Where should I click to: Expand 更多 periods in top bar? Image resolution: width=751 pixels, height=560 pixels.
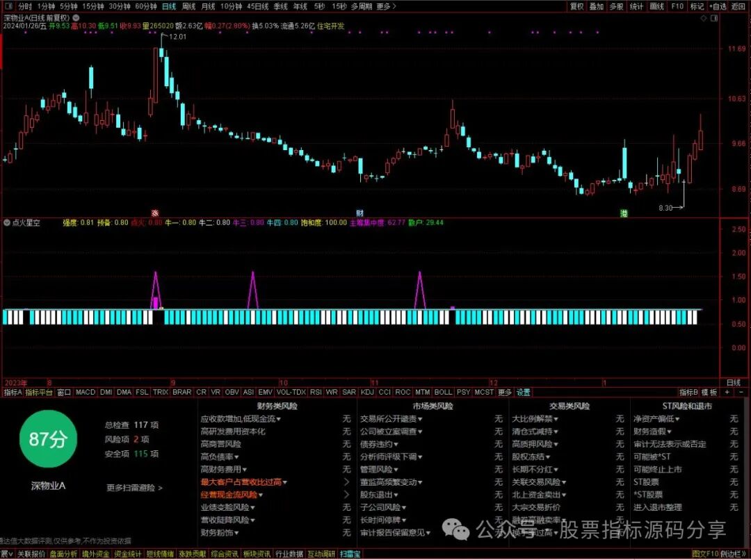click(386, 6)
